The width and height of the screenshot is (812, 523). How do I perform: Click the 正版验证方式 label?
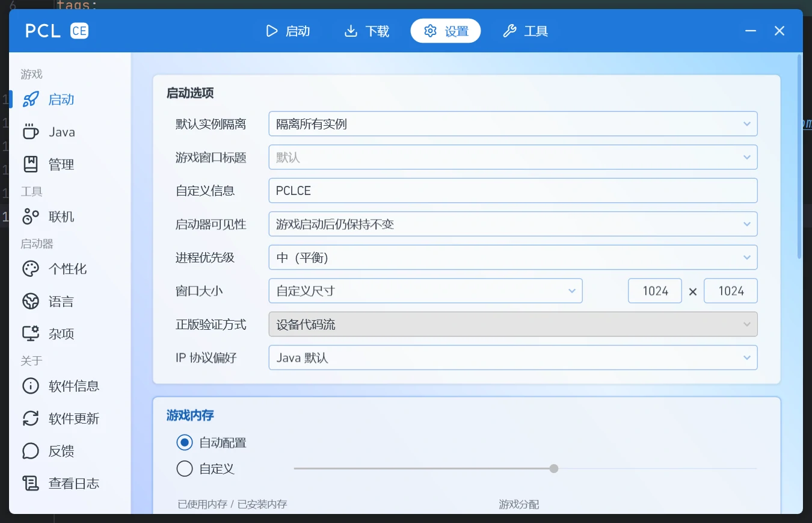pos(211,324)
